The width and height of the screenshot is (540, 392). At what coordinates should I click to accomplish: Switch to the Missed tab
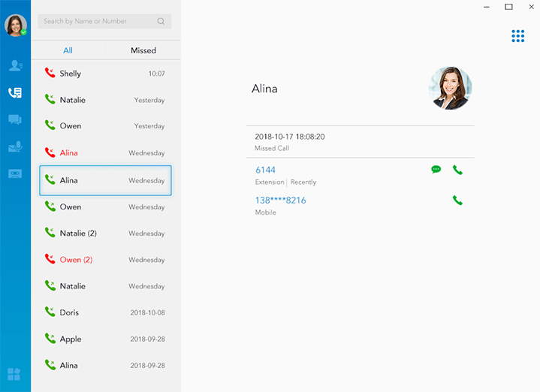pos(143,50)
